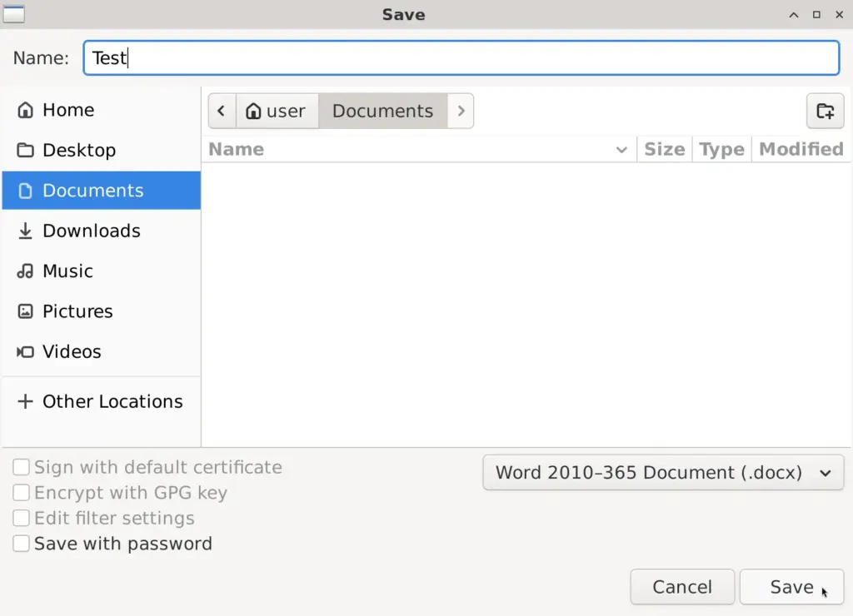Viewport: 853px width, 616px height.
Task: Click the create new folder icon
Action: [x=825, y=111]
